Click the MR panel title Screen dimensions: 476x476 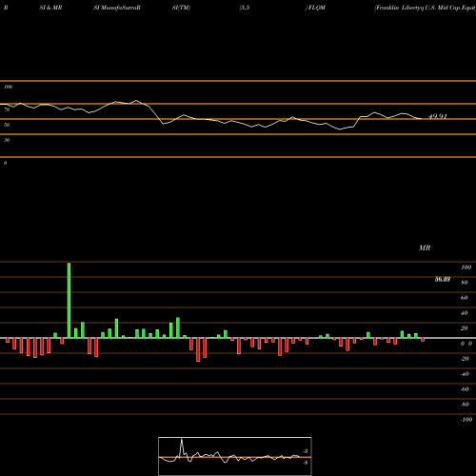coord(425,248)
